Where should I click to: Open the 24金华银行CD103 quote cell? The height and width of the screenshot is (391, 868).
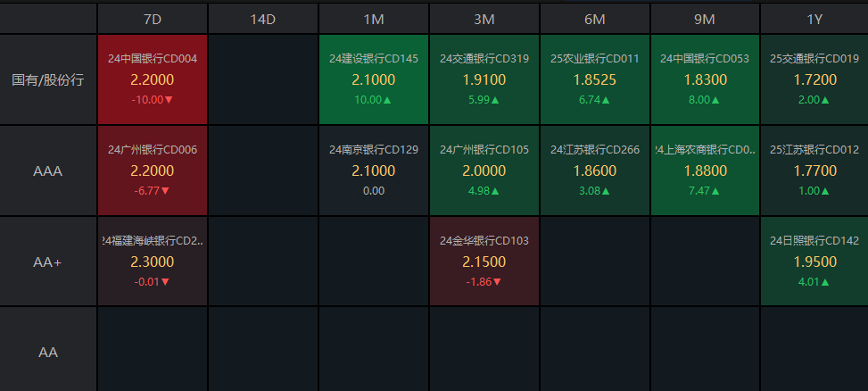pos(484,261)
